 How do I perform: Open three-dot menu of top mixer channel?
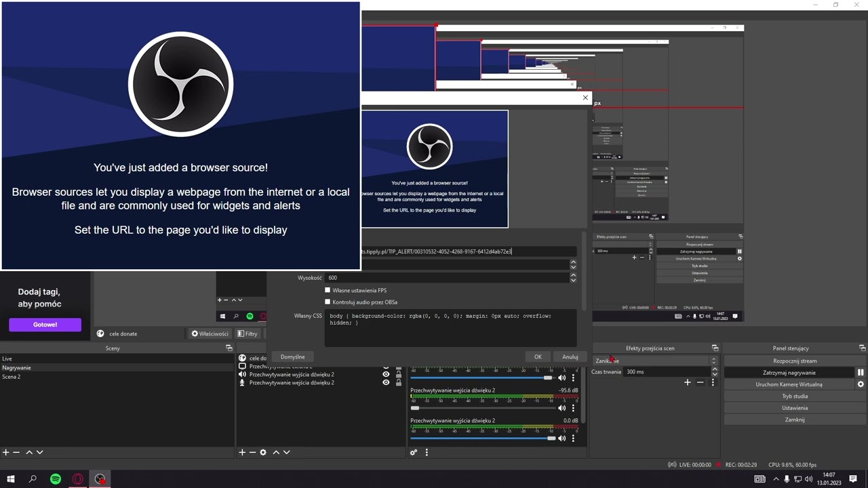573,378
